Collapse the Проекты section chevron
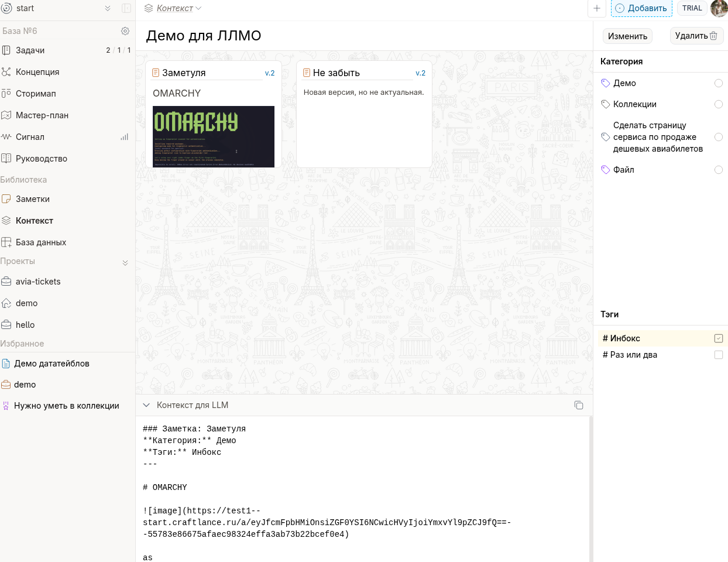 point(125,262)
